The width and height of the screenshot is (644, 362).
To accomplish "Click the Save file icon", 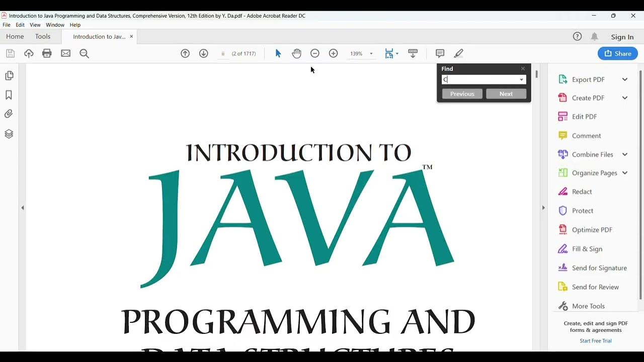I will click(x=10, y=53).
